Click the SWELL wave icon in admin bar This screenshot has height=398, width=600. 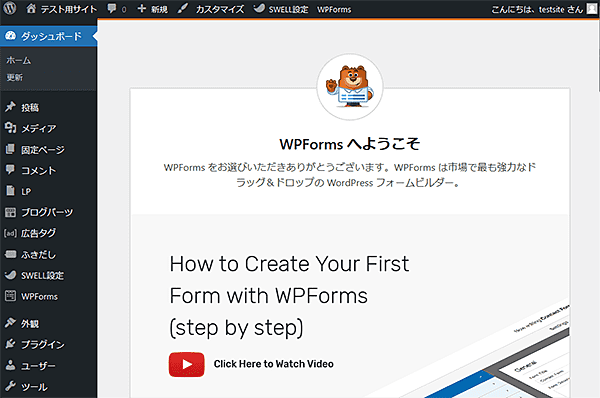[259, 8]
